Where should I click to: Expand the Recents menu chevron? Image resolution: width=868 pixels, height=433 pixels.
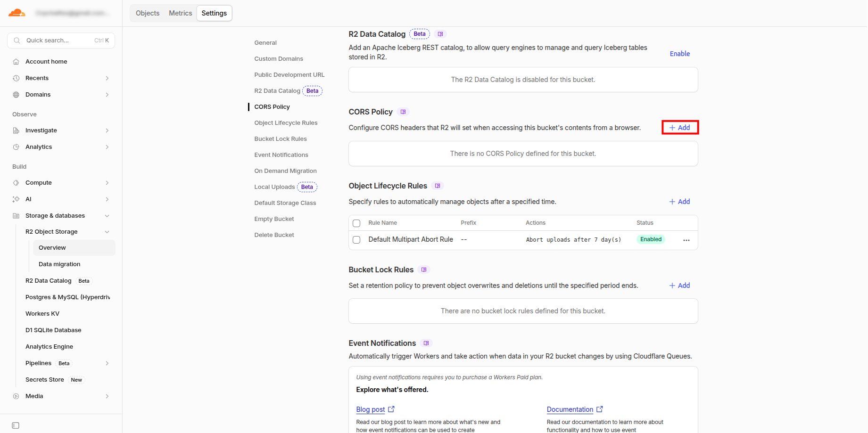(x=107, y=78)
